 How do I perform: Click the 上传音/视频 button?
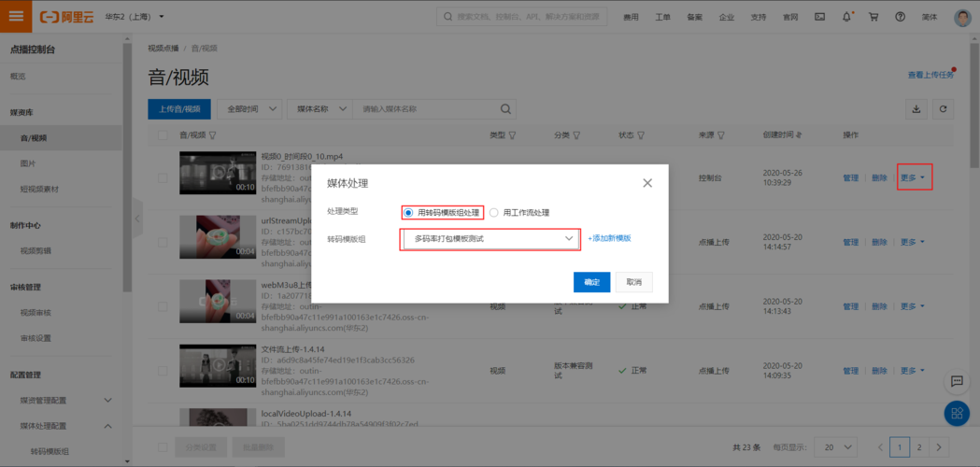pos(179,108)
